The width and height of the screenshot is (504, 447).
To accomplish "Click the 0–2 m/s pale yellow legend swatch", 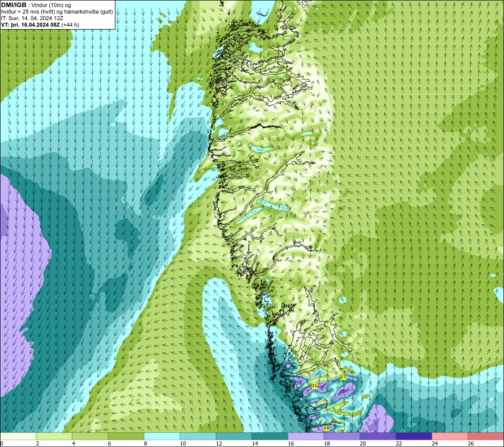I will (x=18, y=436).
